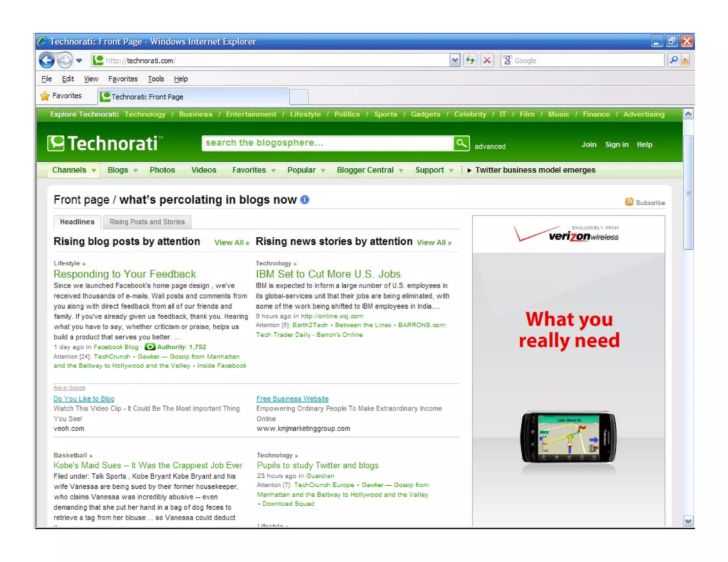The height and width of the screenshot is (562, 728).
Task: Open a new blank browser tab
Action: [299, 97]
